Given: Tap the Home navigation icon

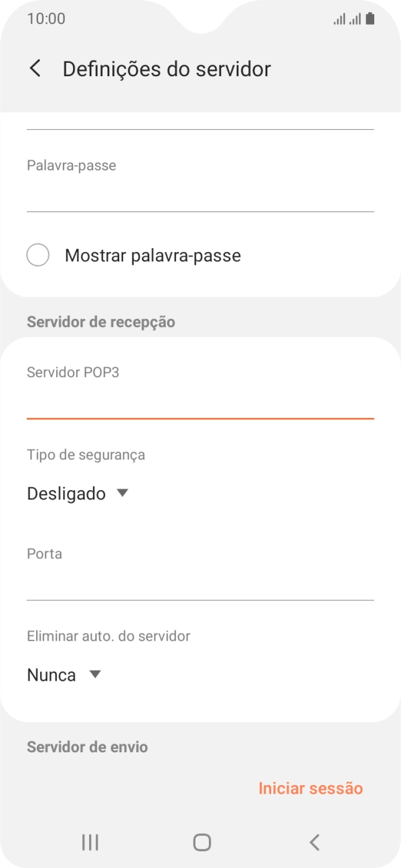Looking at the screenshot, I should point(200,842).
